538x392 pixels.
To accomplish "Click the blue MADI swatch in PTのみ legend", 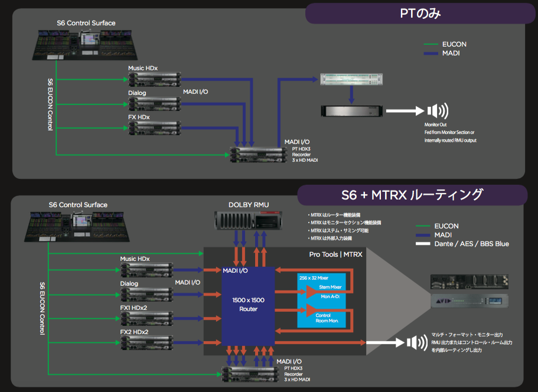I will (x=431, y=53).
